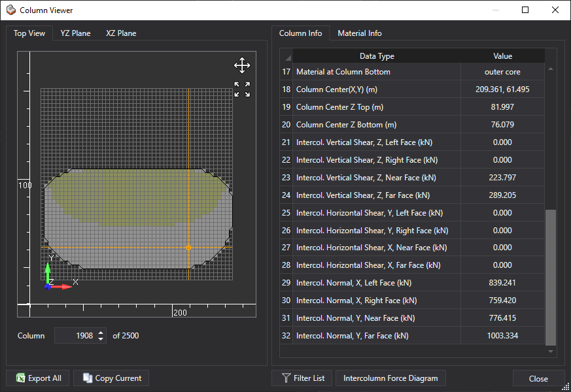Click Horizontal Shear X Far Face row
This screenshot has width=571, height=392.
(x=412, y=265)
